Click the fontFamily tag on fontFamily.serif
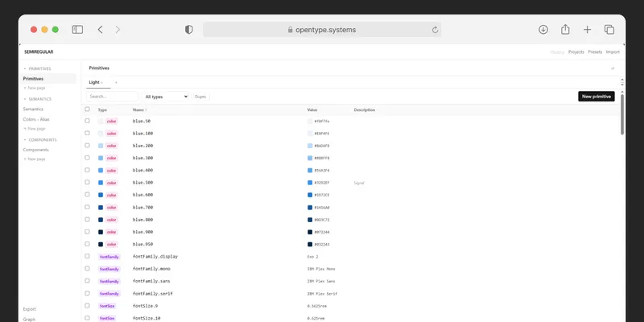This screenshot has height=322, width=644. click(109, 294)
